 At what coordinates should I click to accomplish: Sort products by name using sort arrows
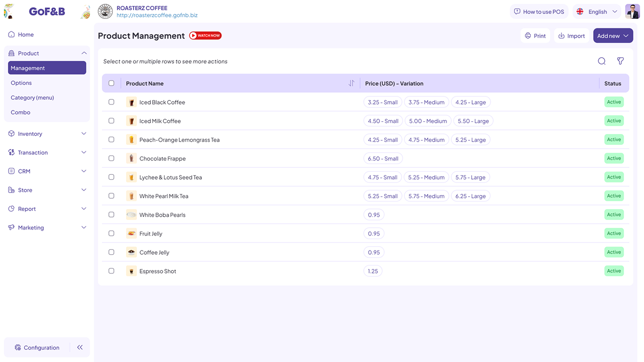click(352, 83)
